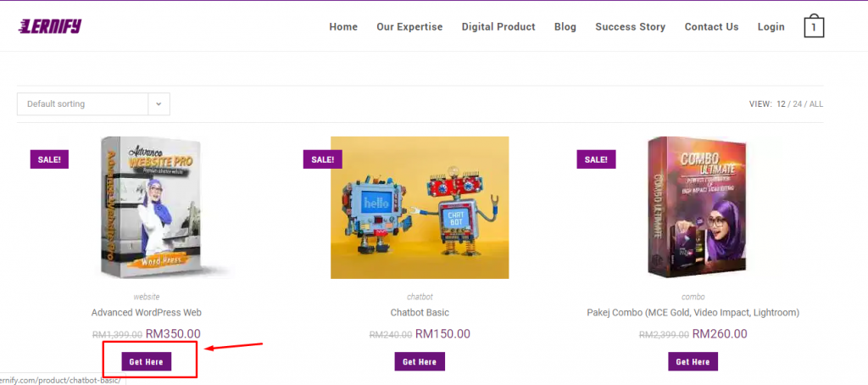The image size is (868, 385).
Task: Open the Advanced WordPress Web product title
Action: point(146,312)
